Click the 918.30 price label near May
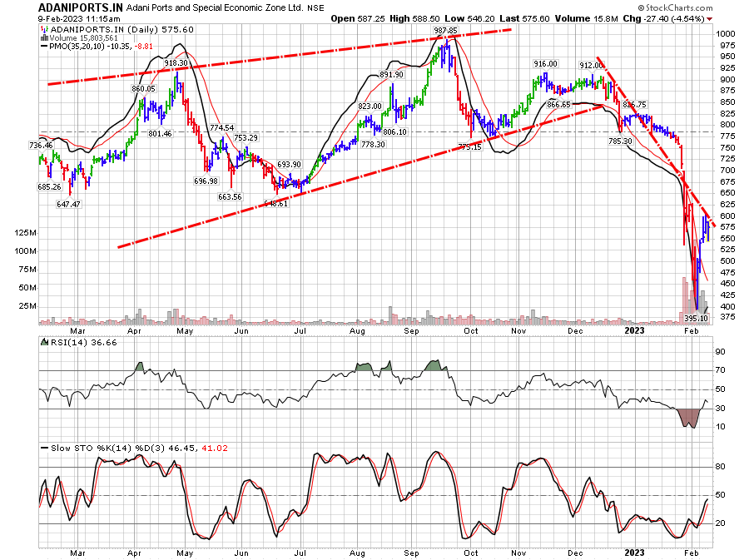 [x=176, y=63]
